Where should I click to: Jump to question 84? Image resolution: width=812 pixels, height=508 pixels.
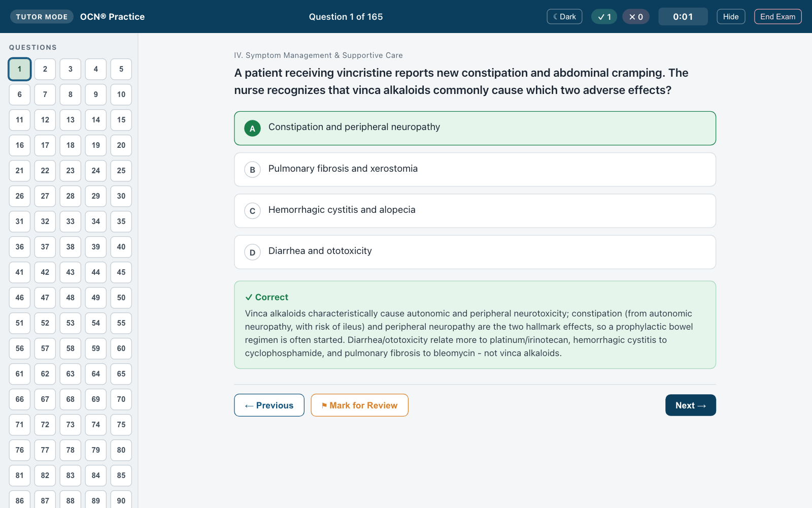click(96, 475)
